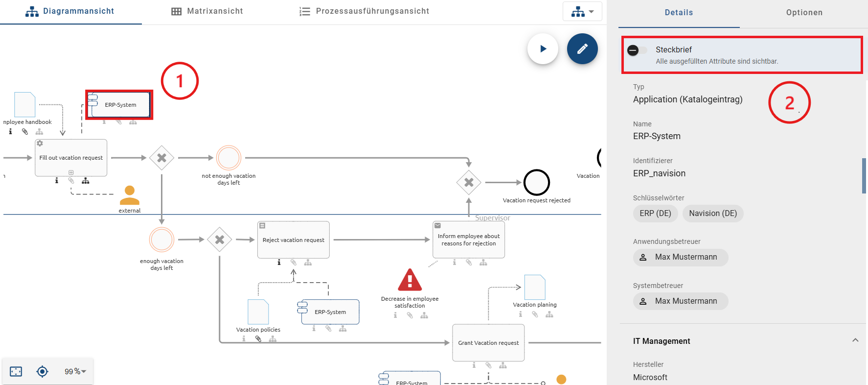This screenshot has width=868, height=385.
Task: Click the play simulation button
Action: click(x=543, y=49)
